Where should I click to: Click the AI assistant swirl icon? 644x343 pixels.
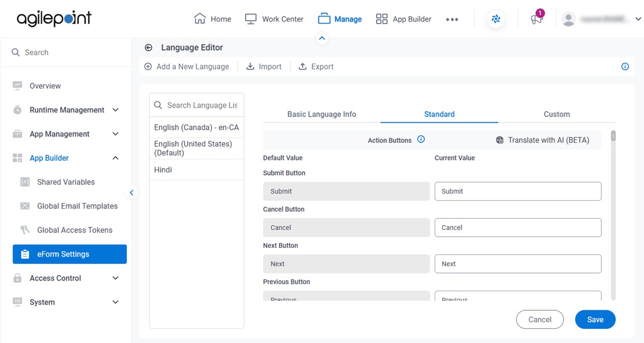[496, 19]
